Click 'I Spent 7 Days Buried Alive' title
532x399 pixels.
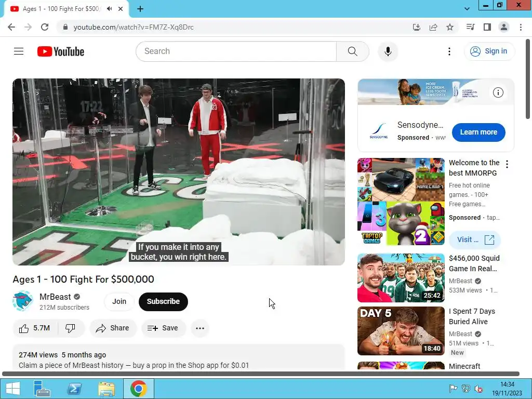[x=472, y=316]
